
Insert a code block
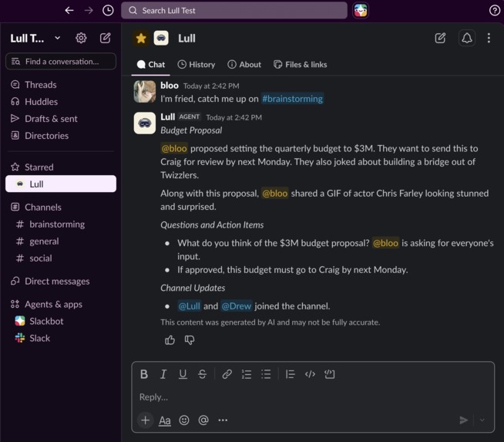330,374
